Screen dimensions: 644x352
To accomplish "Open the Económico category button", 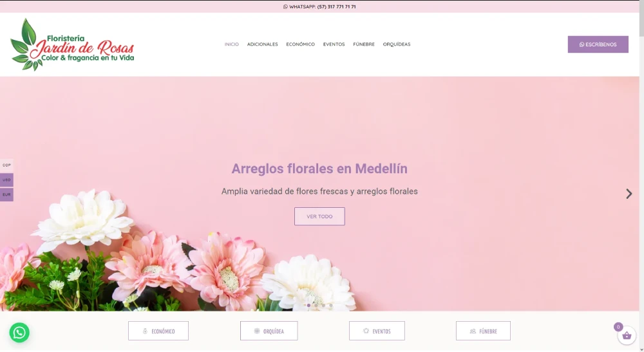I will click(x=158, y=331).
